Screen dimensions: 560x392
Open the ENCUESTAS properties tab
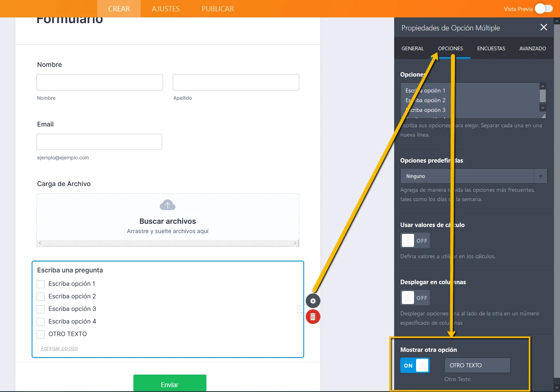click(491, 49)
